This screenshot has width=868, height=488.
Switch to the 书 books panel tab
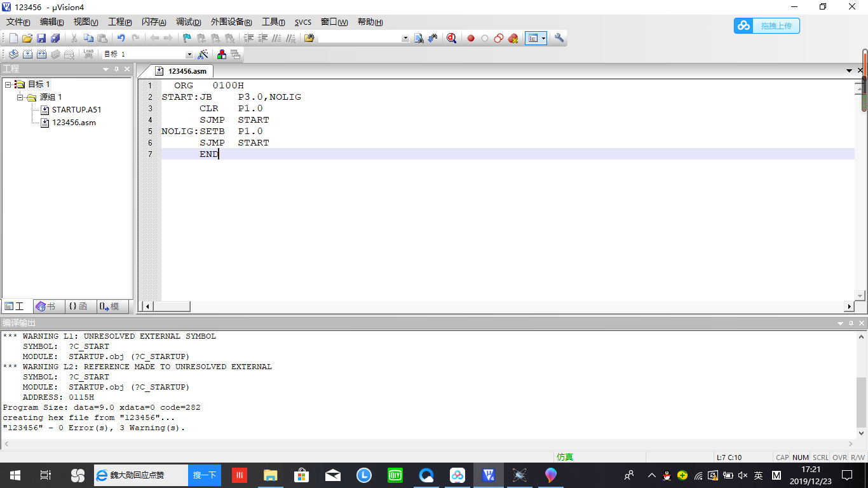[x=49, y=306]
